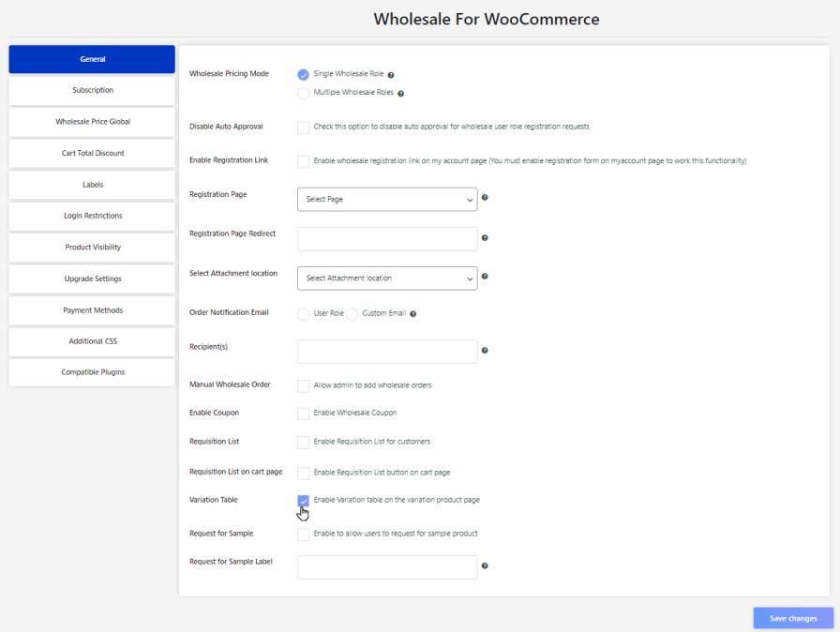Enable Request for Sample checkbox
Screen dimensions: 840x632
click(x=303, y=534)
